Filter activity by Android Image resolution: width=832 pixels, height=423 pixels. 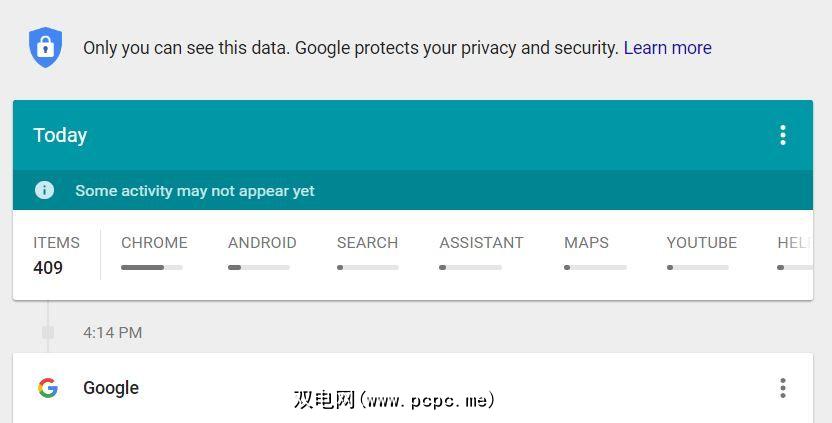click(262, 243)
